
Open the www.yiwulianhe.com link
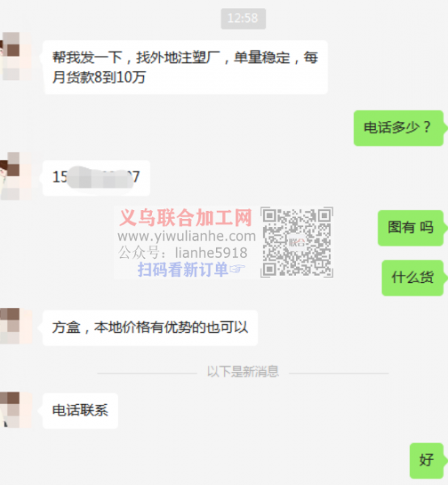click(187, 236)
